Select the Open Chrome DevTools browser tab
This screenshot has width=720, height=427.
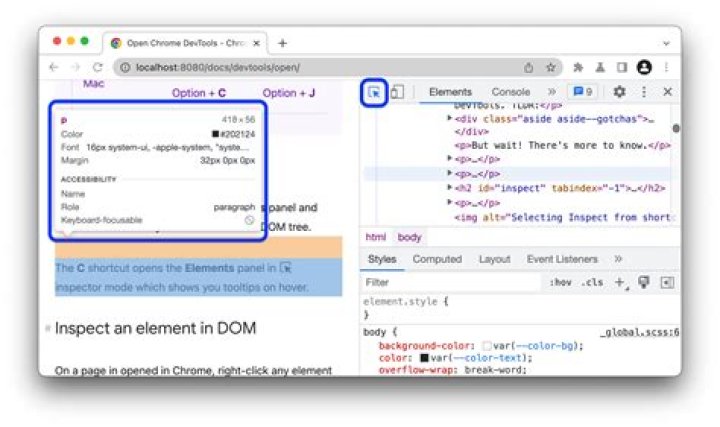point(186,43)
